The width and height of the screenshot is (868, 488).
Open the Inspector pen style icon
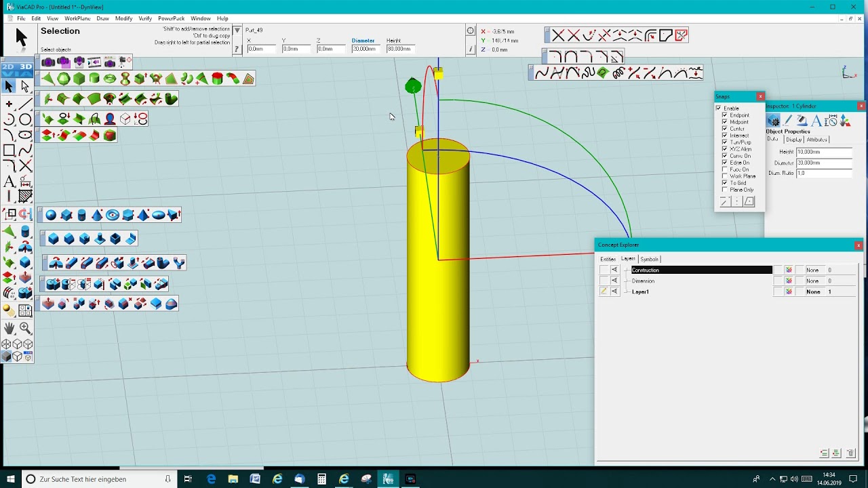point(788,121)
